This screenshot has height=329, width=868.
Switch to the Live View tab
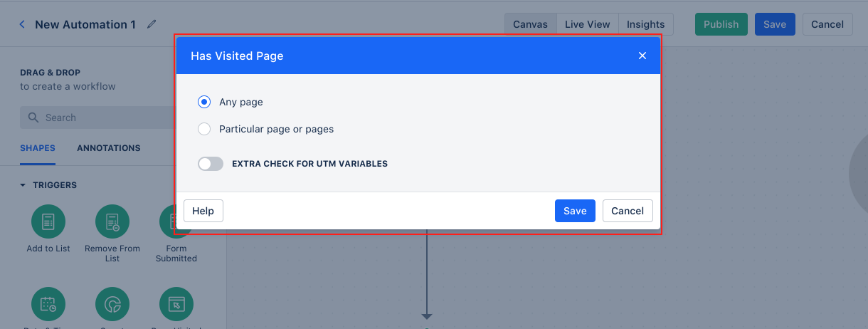click(x=587, y=24)
